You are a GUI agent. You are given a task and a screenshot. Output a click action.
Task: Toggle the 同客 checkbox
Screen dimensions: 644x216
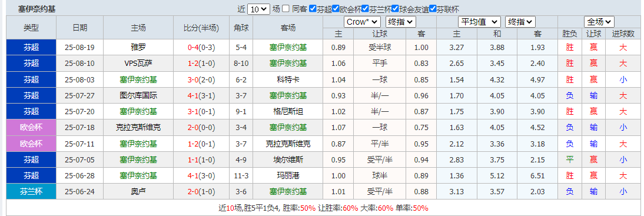click(286, 9)
